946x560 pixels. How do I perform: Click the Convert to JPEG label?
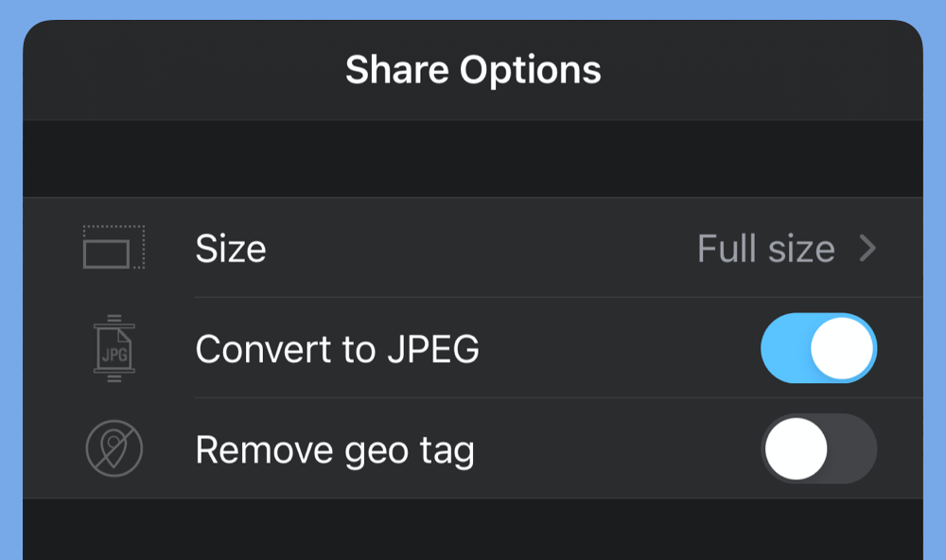point(338,349)
